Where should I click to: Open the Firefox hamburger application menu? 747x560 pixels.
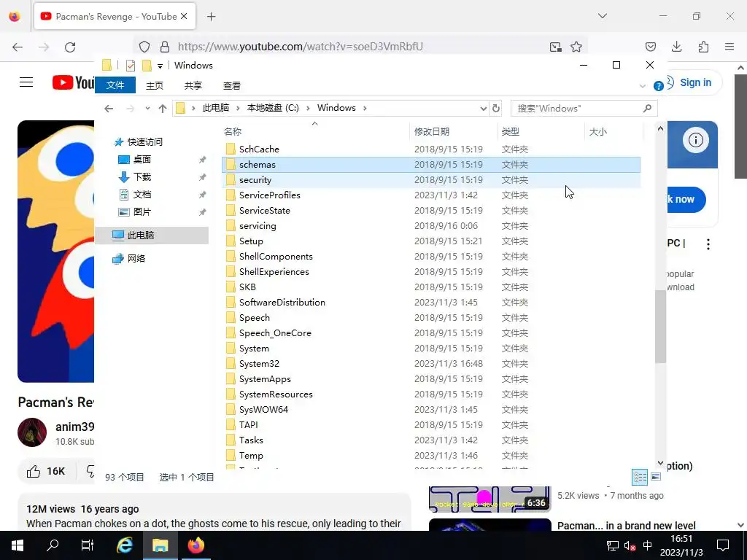click(729, 47)
